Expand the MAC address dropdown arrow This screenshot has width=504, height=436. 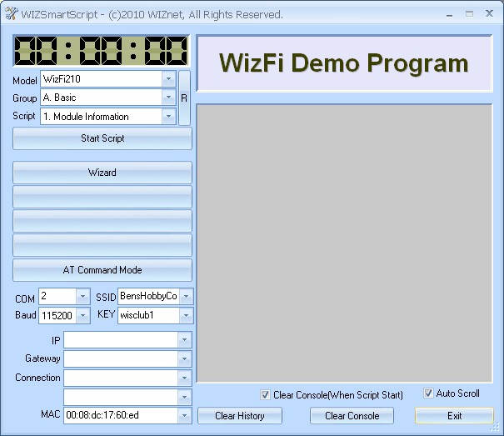click(x=184, y=415)
